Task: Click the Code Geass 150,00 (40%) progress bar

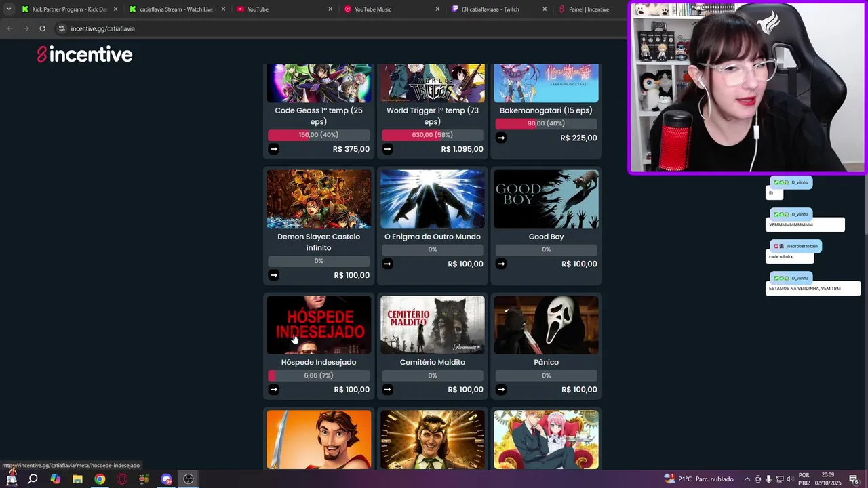Action: [319, 135]
